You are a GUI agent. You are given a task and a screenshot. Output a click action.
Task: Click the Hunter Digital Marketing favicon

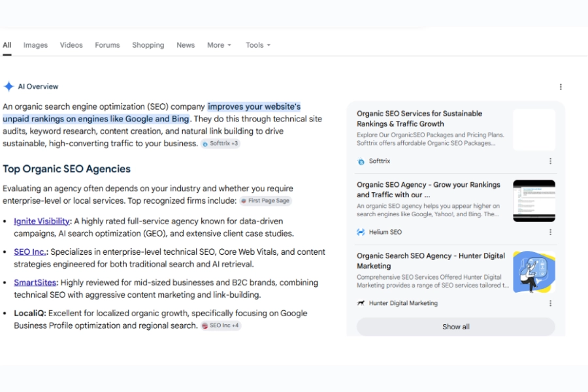[361, 303]
